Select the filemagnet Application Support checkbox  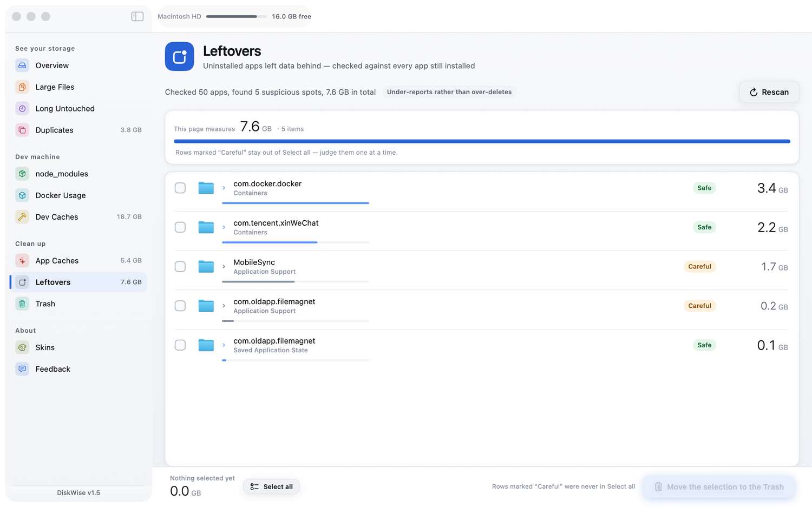180,306
